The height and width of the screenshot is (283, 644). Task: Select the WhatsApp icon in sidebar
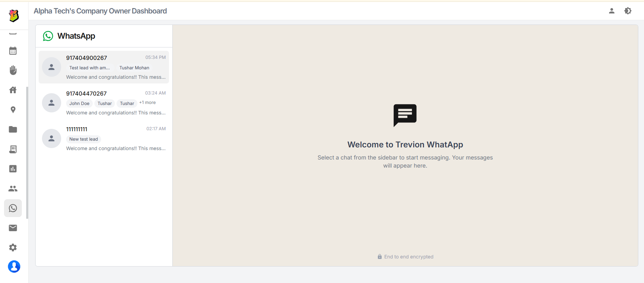(13, 208)
